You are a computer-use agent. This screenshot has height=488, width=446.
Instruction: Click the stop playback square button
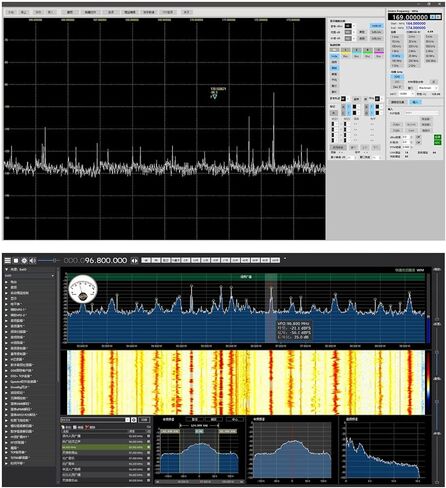click(16, 260)
